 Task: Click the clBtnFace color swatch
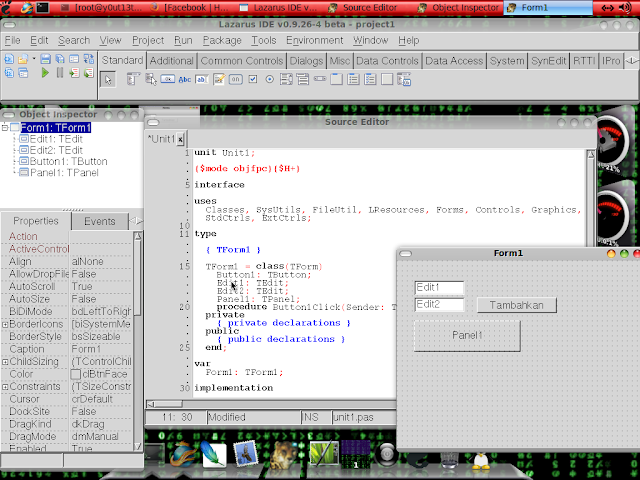pos(76,374)
